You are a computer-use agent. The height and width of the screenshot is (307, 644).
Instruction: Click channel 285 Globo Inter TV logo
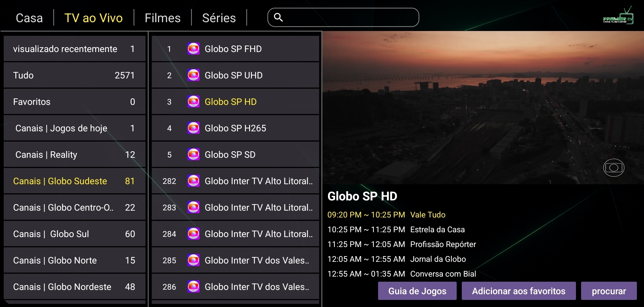click(x=193, y=260)
